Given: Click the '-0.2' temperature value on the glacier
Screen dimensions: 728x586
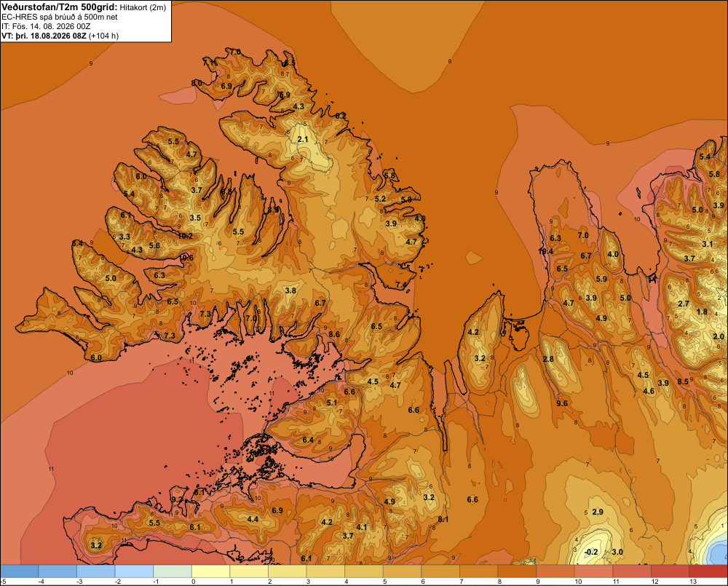Looking at the screenshot, I should point(591,552).
